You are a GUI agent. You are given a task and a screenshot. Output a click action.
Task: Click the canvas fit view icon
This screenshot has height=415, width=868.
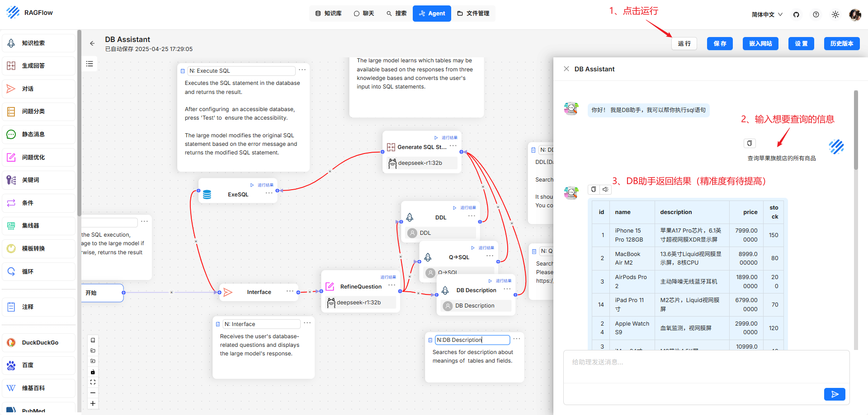pos(93,382)
